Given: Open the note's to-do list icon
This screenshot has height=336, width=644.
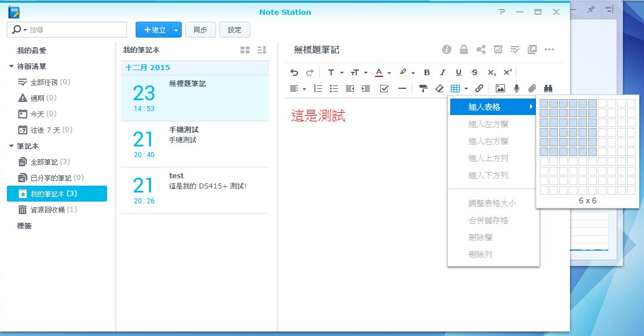Looking at the screenshot, I should [515, 50].
